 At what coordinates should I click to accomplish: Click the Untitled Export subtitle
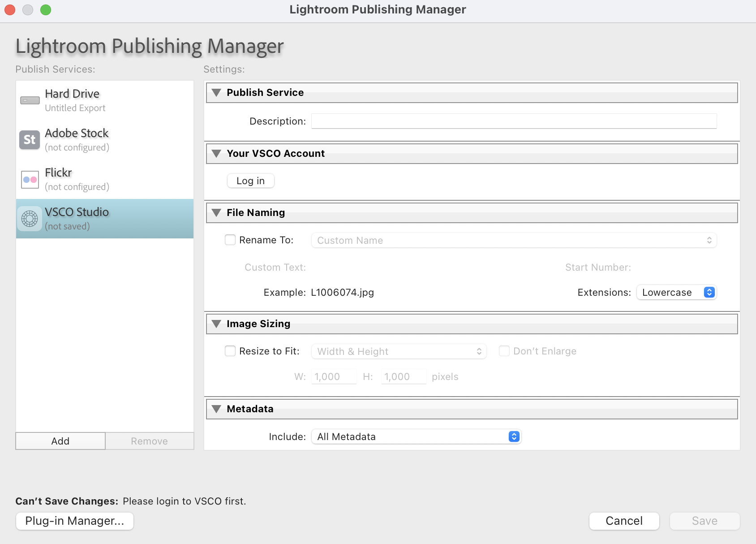tap(75, 108)
